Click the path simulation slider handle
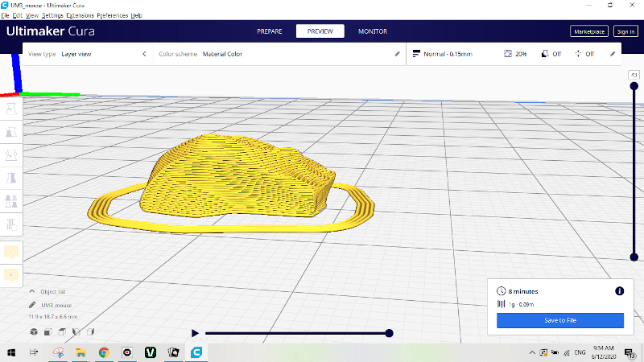The width and height of the screenshot is (644, 362). point(389,333)
